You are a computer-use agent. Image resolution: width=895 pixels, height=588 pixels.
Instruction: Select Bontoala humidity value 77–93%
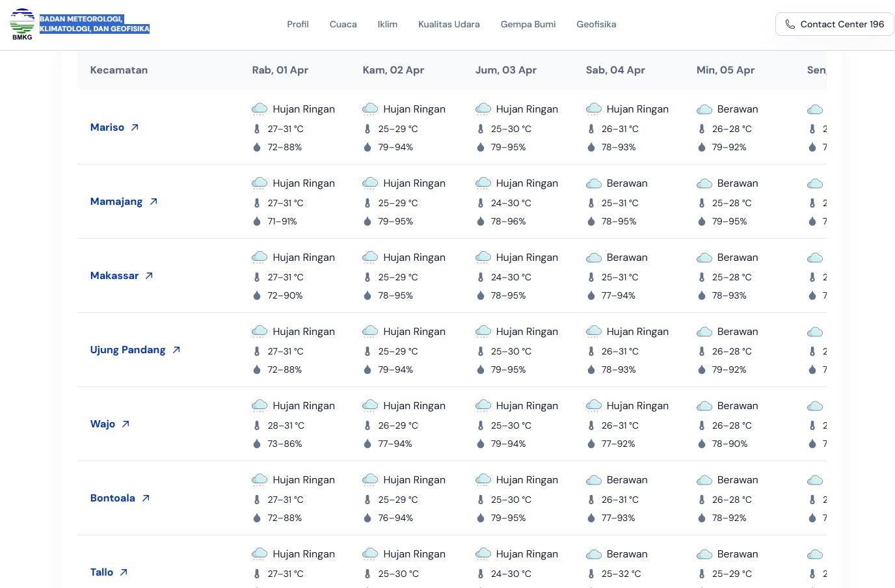click(x=619, y=518)
